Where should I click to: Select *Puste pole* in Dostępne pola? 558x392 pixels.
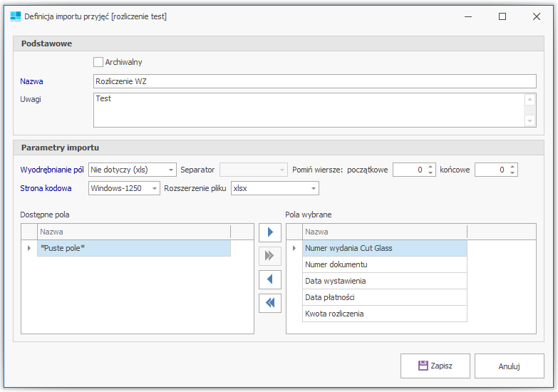(134, 248)
